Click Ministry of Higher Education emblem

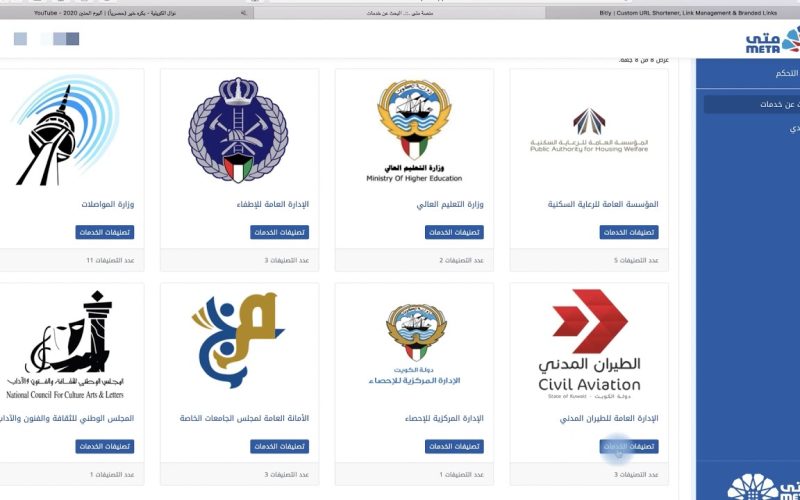(x=414, y=119)
